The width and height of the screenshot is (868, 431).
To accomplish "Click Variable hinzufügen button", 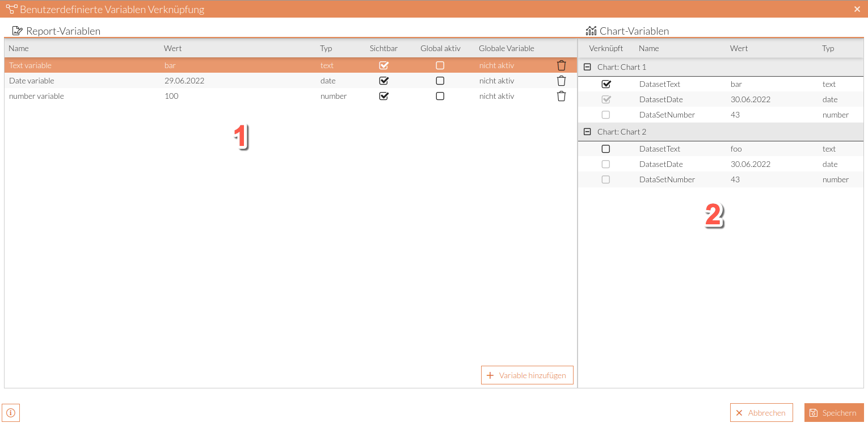I will coord(527,375).
